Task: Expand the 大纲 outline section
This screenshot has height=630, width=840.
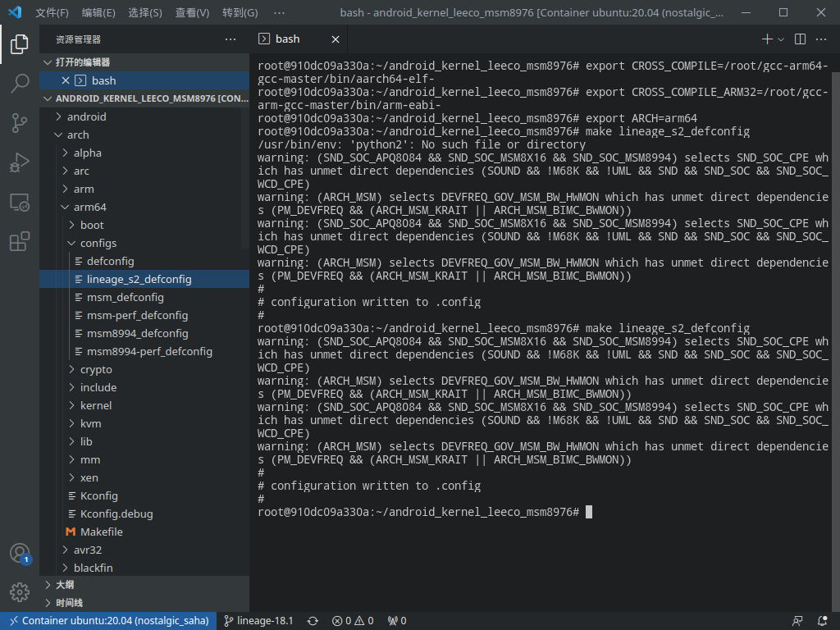Action: [65, 585]
